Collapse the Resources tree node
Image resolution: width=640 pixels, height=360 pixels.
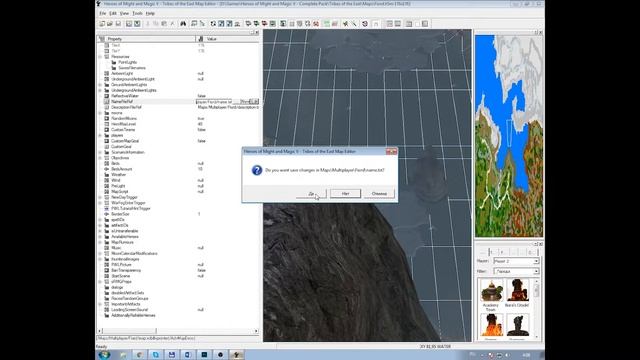point(100,57)
